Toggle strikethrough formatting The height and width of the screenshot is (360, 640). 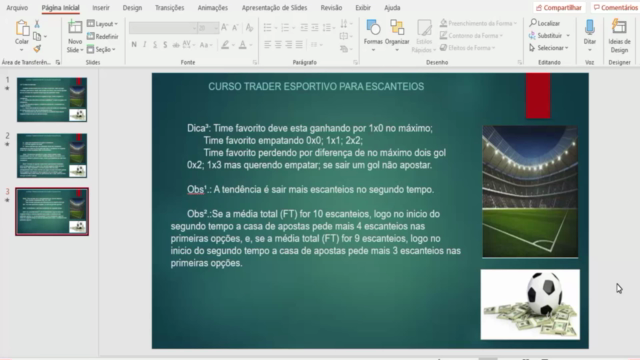point(176,44)
